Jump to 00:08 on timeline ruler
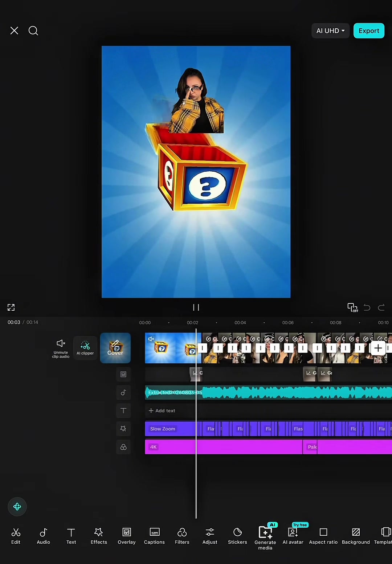392x564 pixels. pyautogui.click(x=335, y=323)
